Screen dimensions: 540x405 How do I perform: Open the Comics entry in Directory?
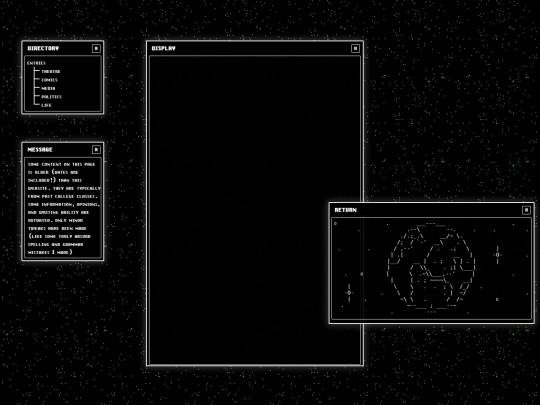[x=49, y=80]
